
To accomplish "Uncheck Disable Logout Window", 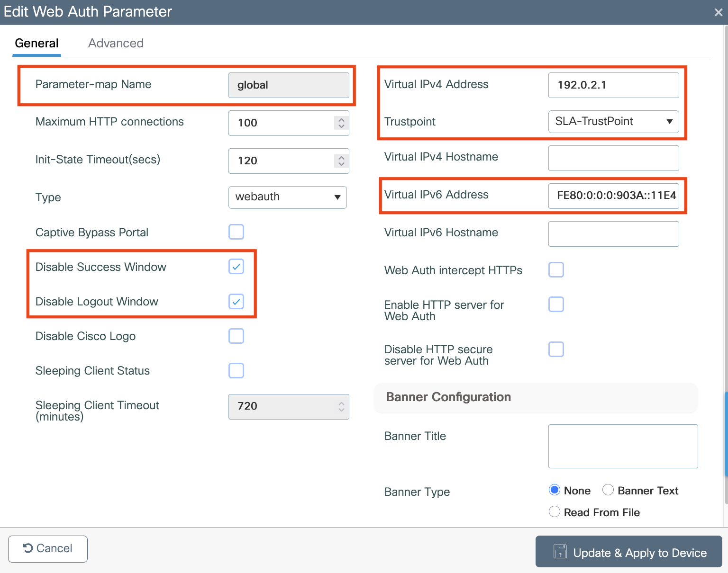I will (x=236, y=301).
